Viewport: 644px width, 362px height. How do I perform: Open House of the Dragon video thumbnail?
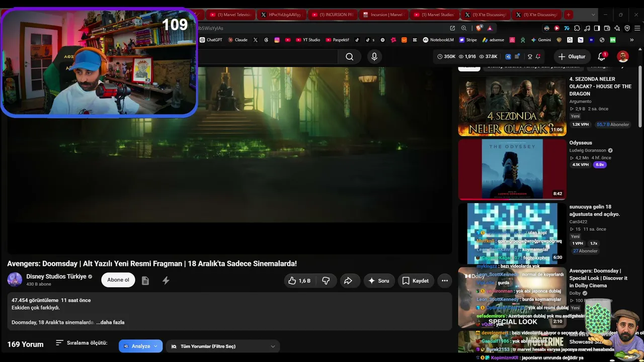(512, 106)
